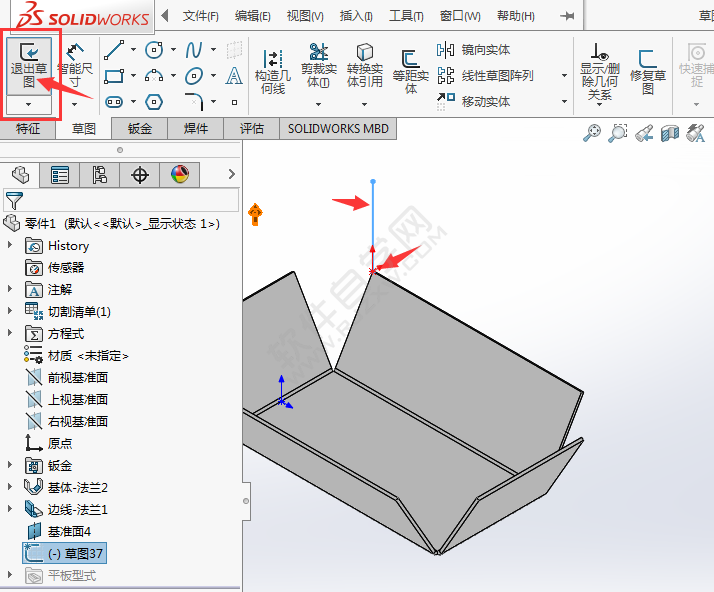This screenshot has width=714, height=592.
Task: Expand the 基体-法兰2 feature node
Action: coord(11,487)
